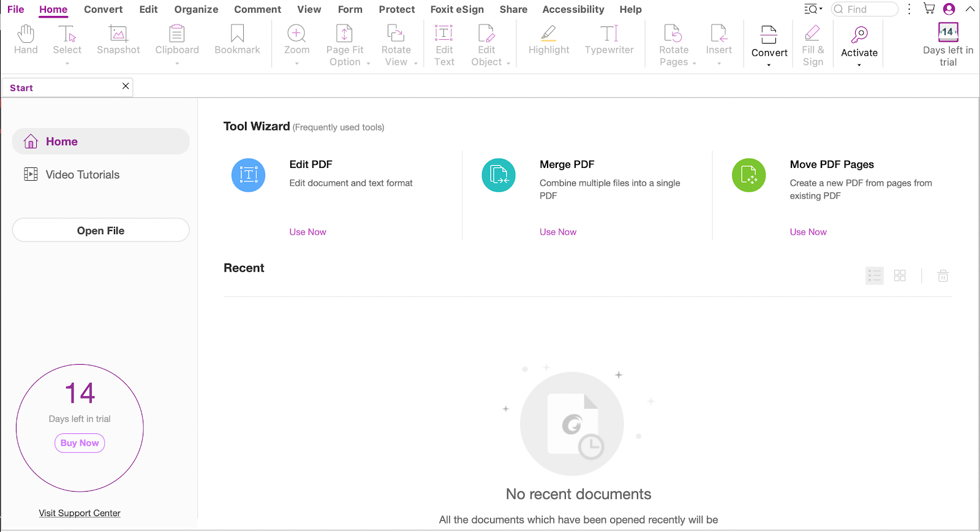Expand the Rotate Pages dropdown arrow

tap(695, 63)
